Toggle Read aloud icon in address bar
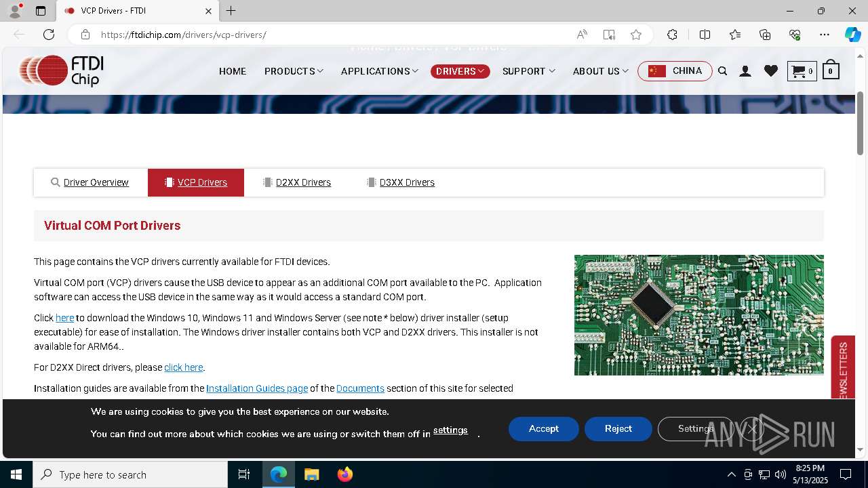 click(x=582, y=35)
